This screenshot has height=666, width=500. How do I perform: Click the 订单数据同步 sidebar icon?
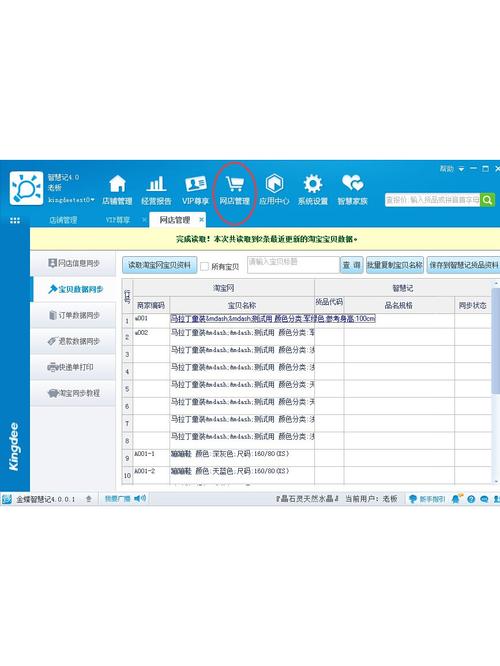(53, 315)
